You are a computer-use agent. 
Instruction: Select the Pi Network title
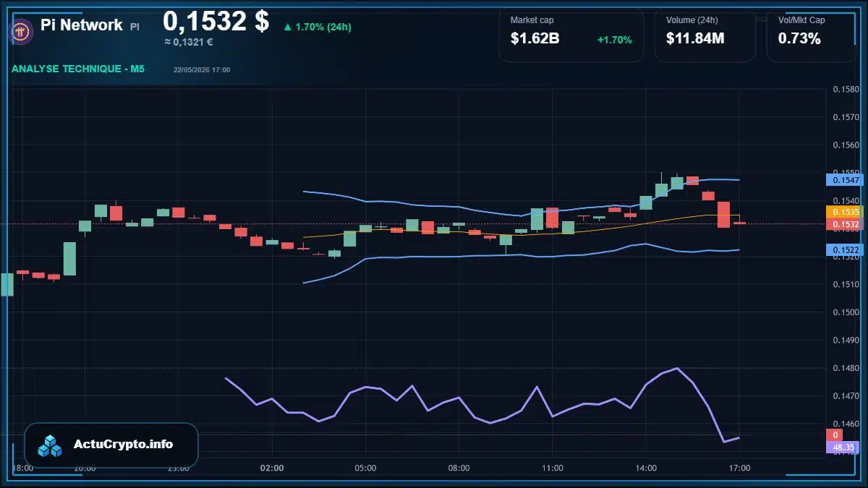point(82,25)
